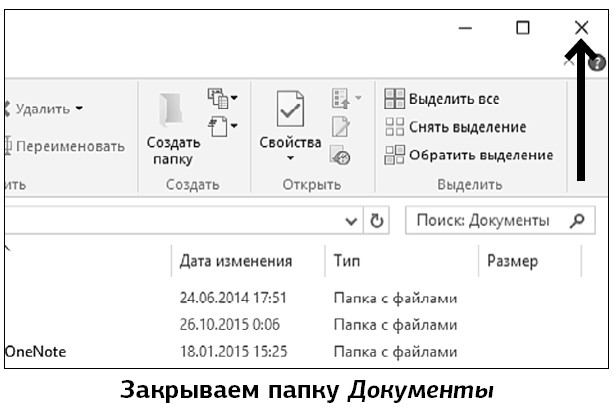Close the Документы window with X
The image size is (614, 413).
coord(581,28)
